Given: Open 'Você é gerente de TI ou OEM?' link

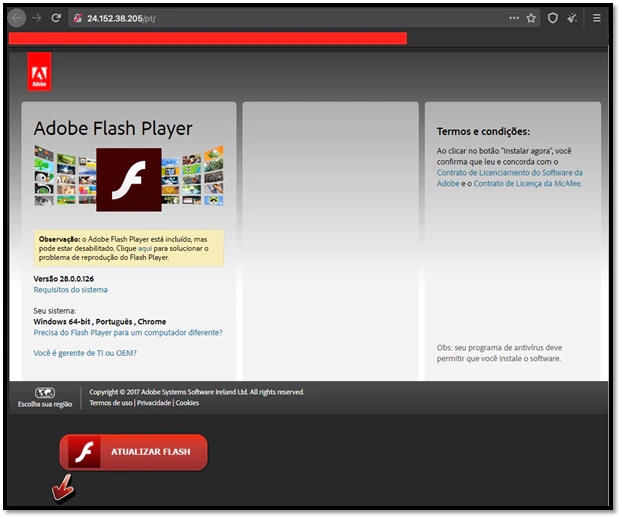Looking at the screenshot, I should point(85,353).
